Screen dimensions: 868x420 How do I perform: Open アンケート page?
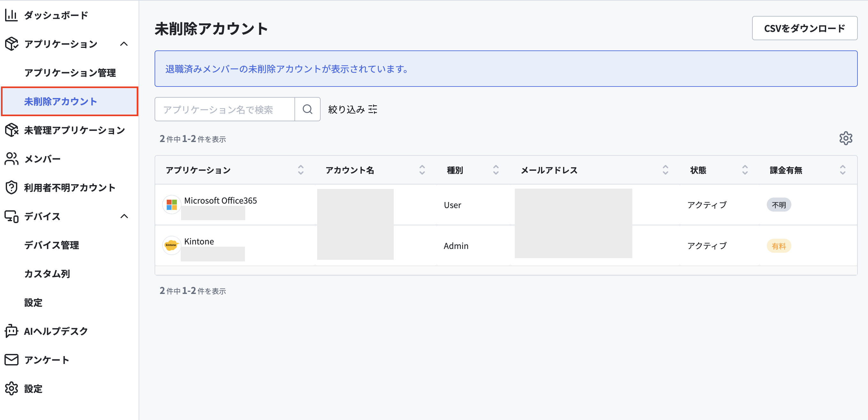coord(47,360)
